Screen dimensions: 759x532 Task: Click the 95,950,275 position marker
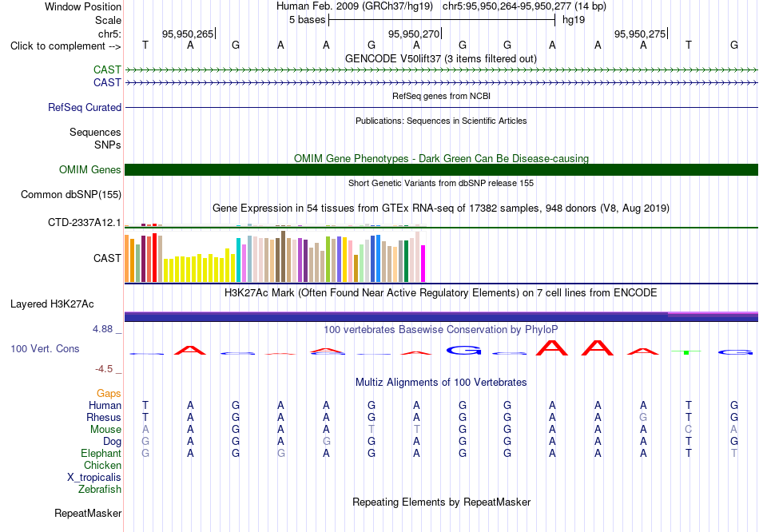[641, 34]
